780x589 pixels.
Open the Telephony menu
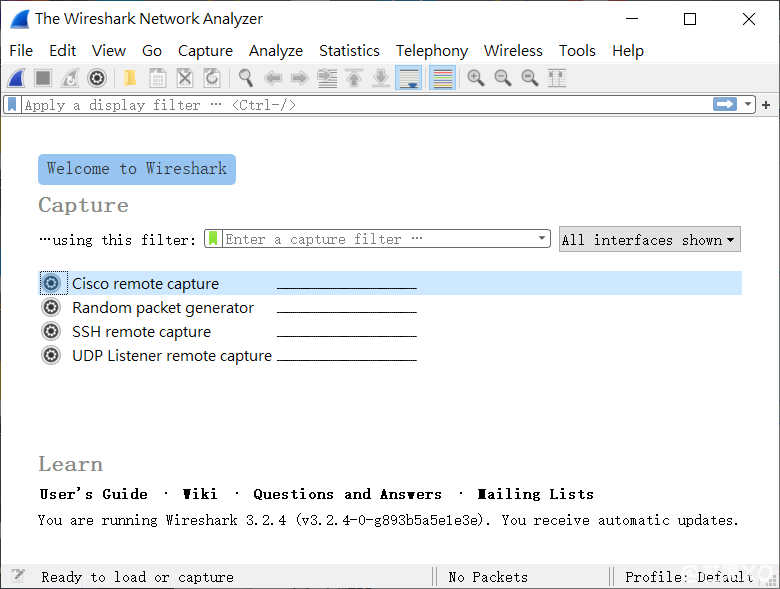[x=432, y=51]
